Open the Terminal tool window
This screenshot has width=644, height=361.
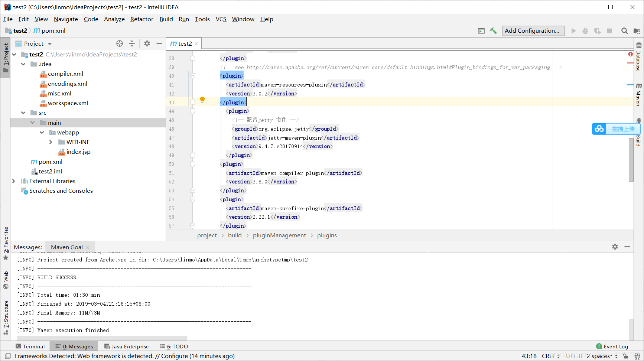coord(30,347)
